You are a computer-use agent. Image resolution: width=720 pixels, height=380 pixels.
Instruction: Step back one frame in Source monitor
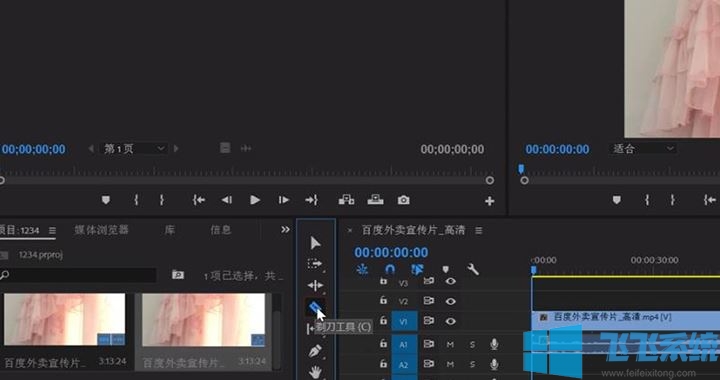227,200
